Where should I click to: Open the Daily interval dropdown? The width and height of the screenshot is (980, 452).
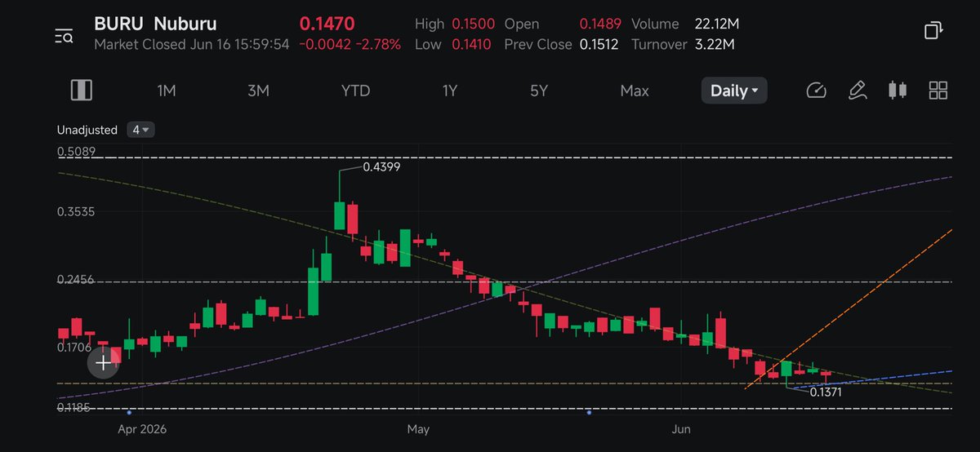734,91
